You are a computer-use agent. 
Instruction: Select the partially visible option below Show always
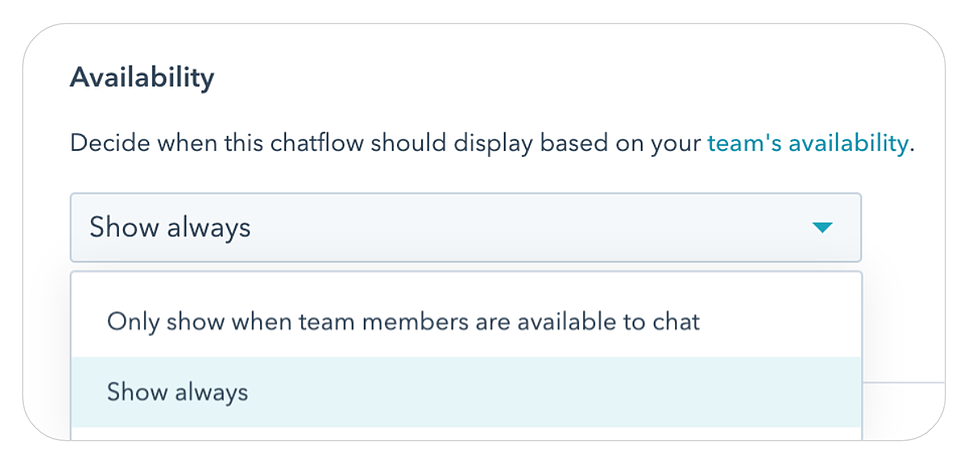(466, 434)
